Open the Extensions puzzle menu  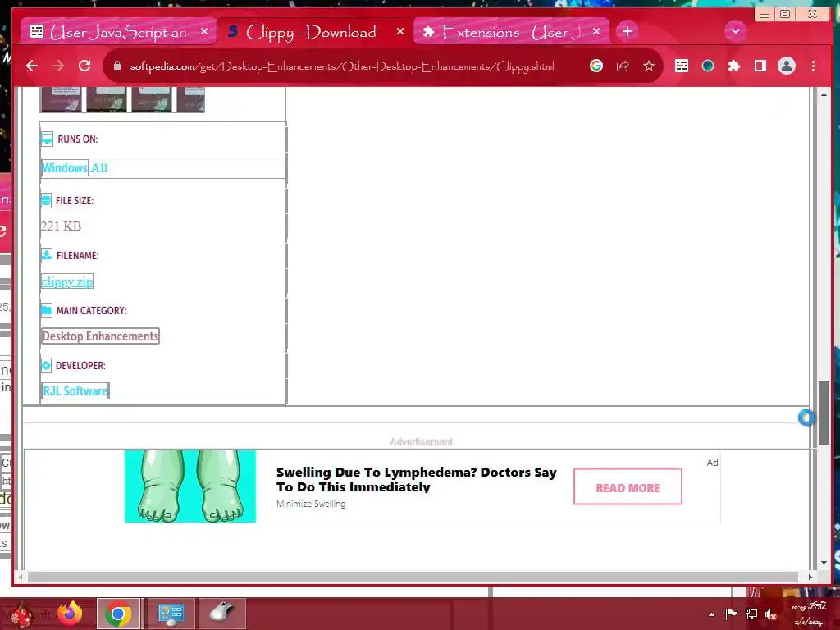734,66
